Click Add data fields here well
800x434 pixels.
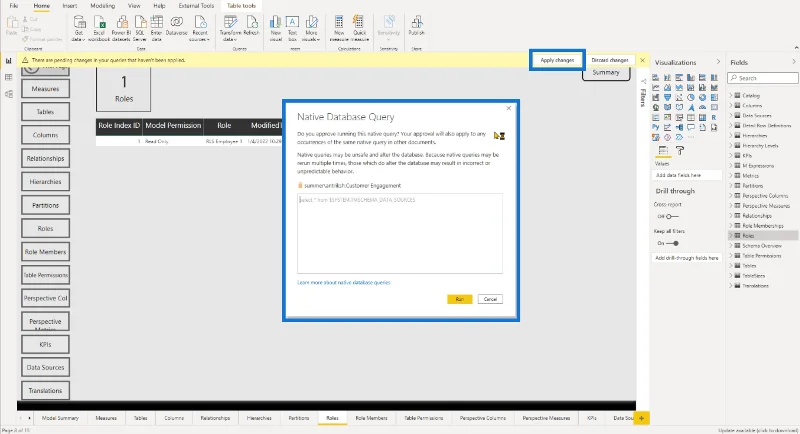point(687,175)
